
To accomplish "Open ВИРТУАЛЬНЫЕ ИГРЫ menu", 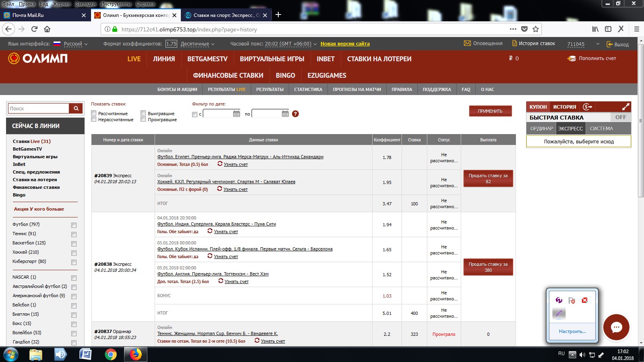I will (272, 59).
